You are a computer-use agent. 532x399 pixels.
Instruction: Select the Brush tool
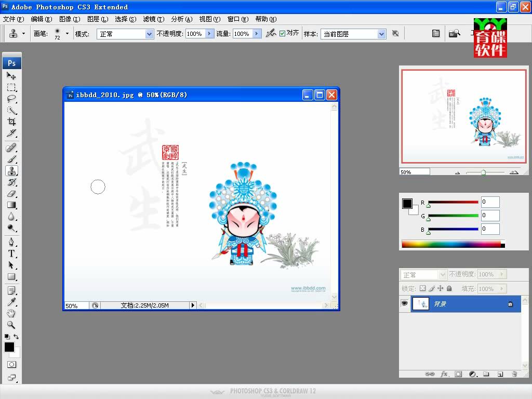[11, 159]
